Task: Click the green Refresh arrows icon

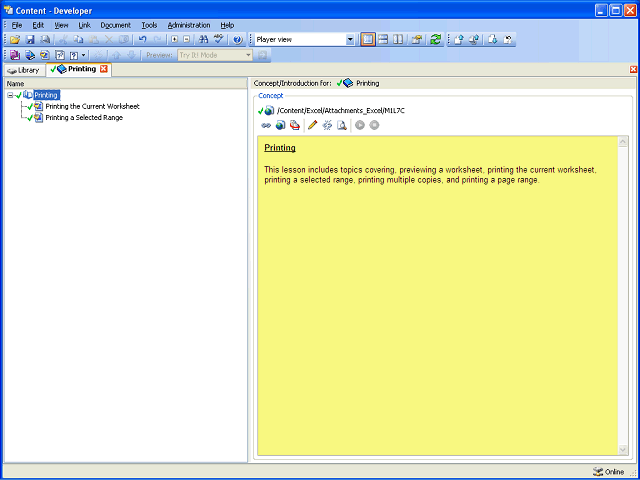Action: tap(436, 40)
